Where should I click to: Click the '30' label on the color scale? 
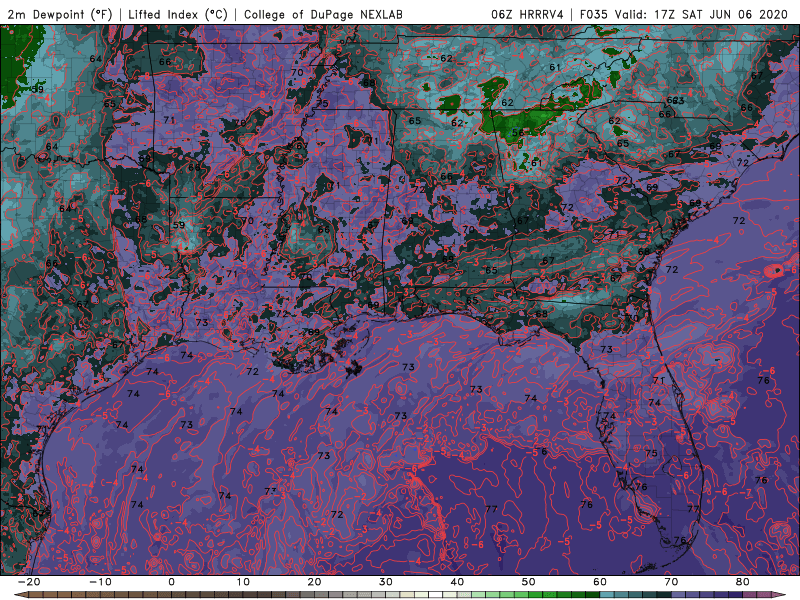click(386, 582)
